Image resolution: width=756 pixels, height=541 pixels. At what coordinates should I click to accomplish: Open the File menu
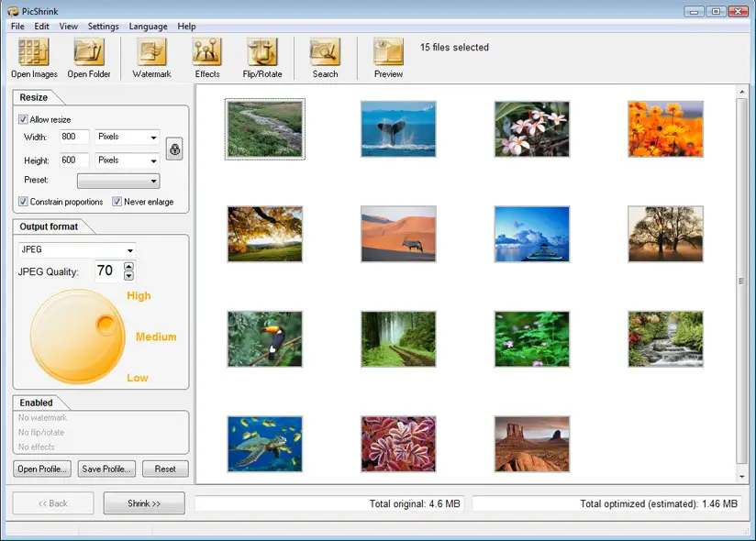coord(17,27)
